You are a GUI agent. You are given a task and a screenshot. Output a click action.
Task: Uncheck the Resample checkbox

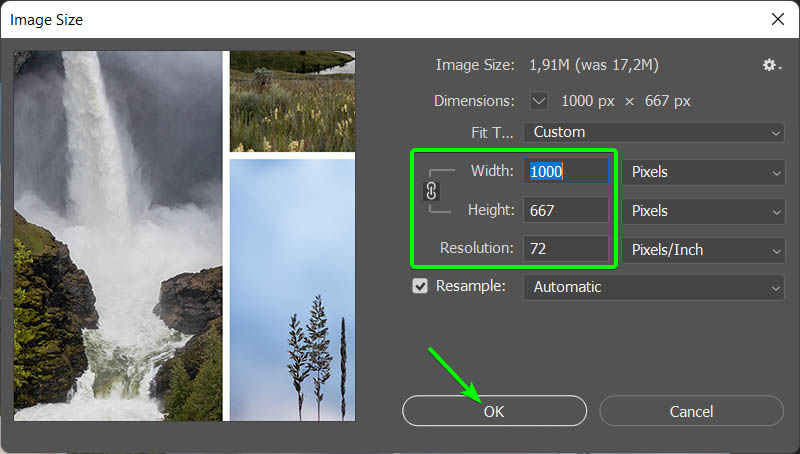pyautogui.click(x=420, y=286)
